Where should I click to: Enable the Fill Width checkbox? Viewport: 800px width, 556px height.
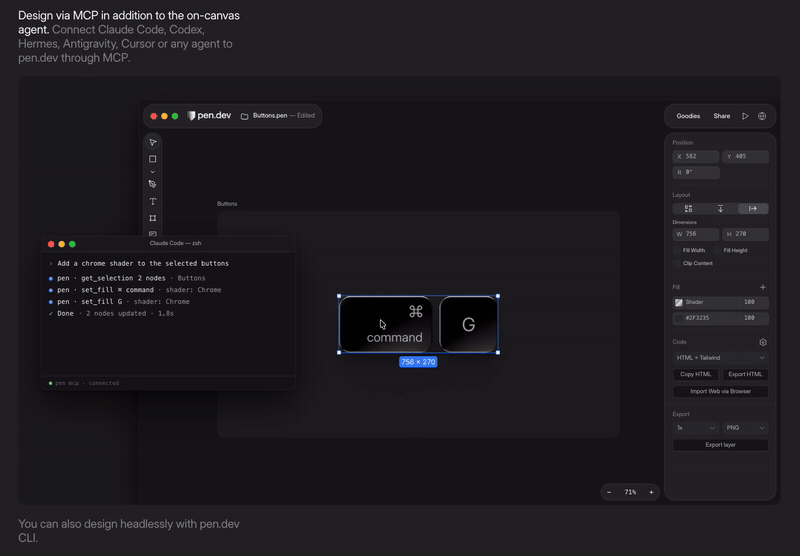click(677, 250)
